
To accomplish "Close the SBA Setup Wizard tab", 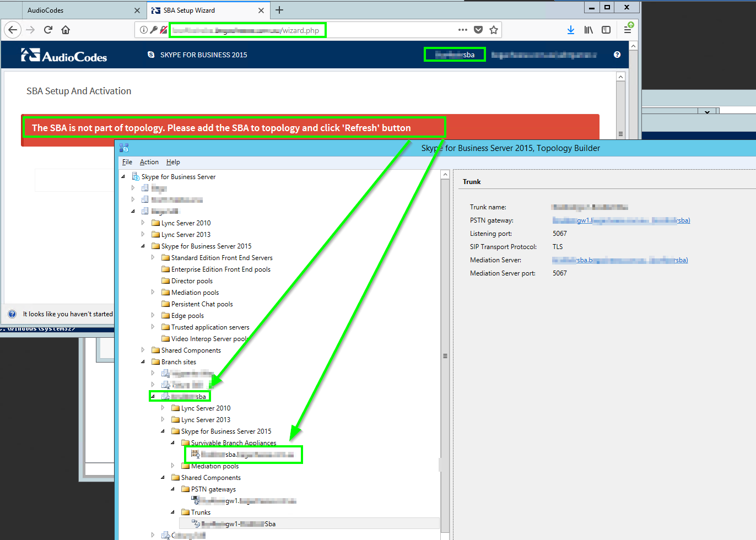I will point(261,10).
